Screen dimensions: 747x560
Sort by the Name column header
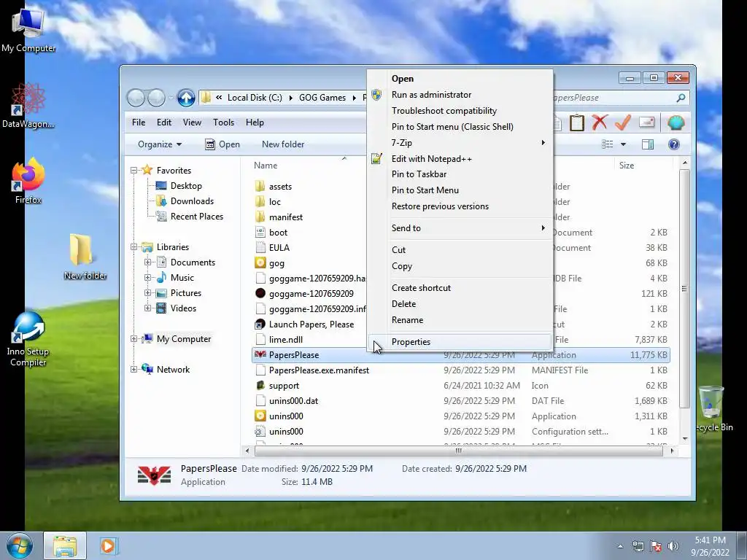click(x=266, y=166)
